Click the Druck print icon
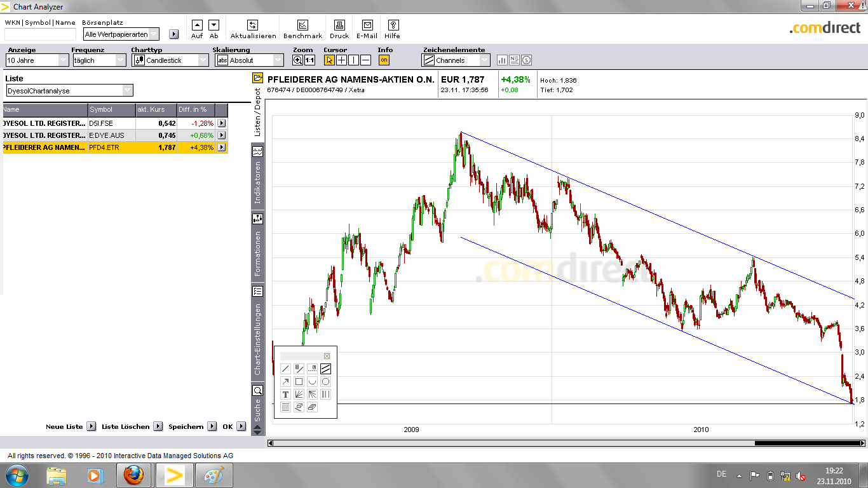This screenshot has height=488, width=868. [x=339, y=25]
